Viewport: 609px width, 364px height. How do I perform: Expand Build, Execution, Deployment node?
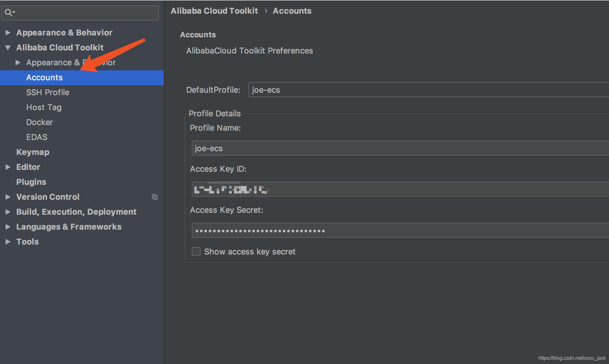[x=8, y=212]
